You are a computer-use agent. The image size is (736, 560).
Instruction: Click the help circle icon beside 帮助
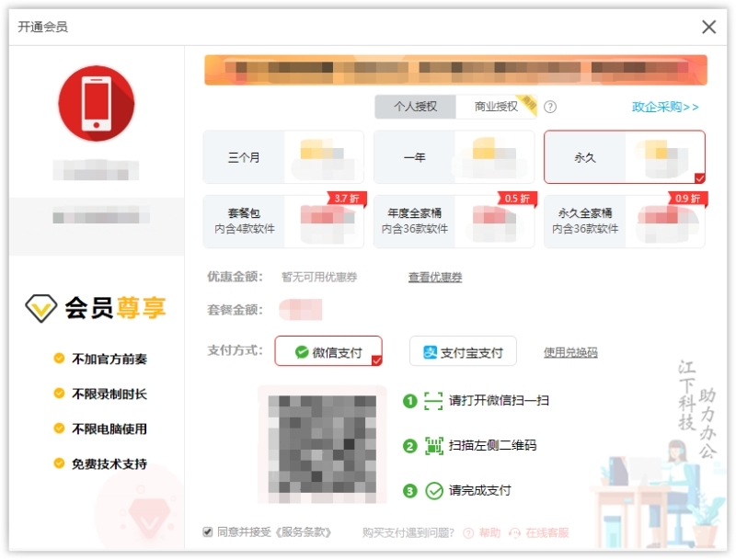(468, 532)
